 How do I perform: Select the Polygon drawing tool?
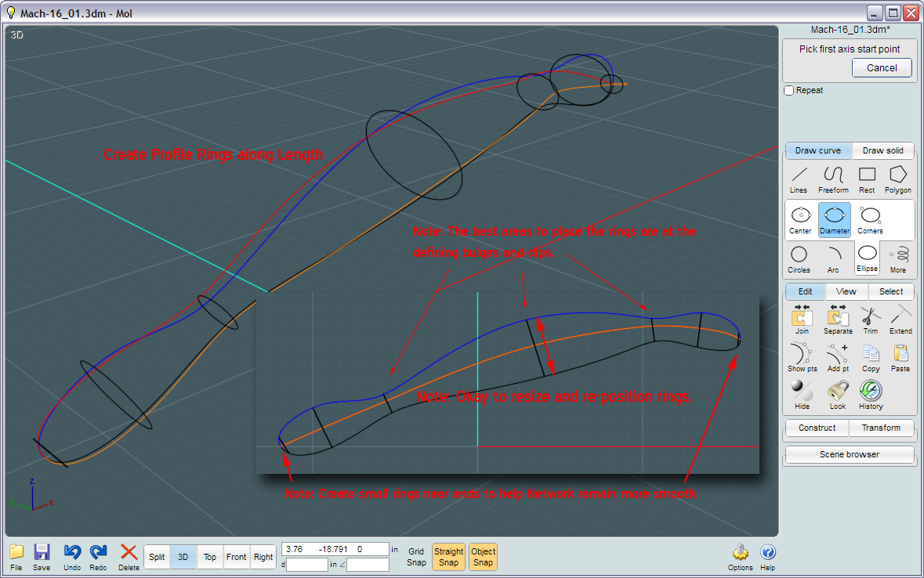coord(897,179)
